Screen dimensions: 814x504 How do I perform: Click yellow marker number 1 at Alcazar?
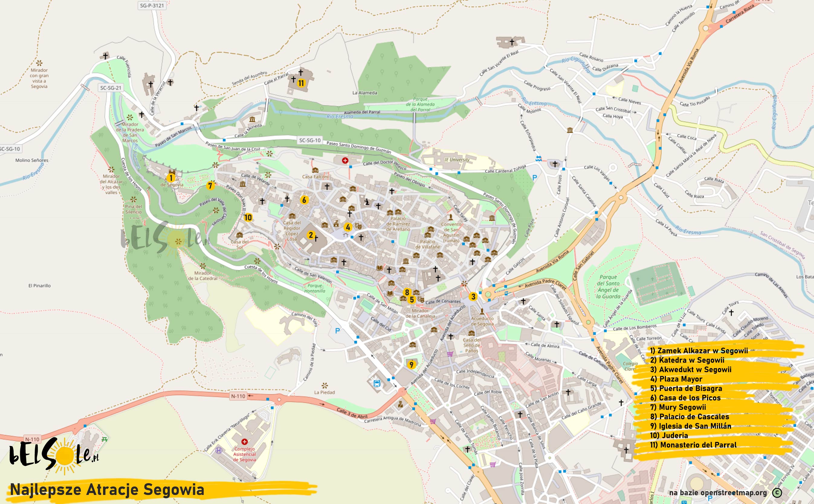tap(171, 178)
